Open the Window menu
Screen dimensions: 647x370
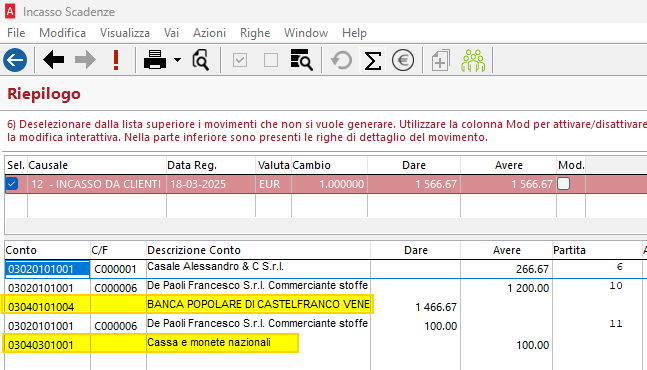306,33
